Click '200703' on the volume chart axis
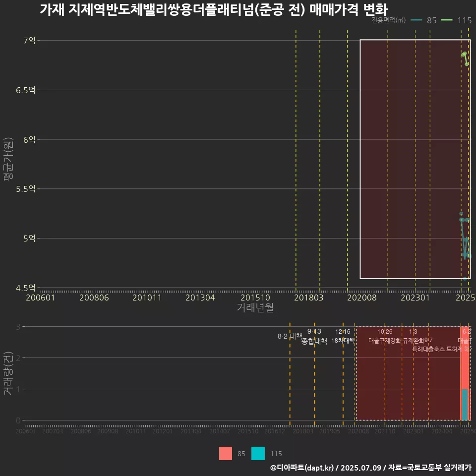 pos(53,431)
